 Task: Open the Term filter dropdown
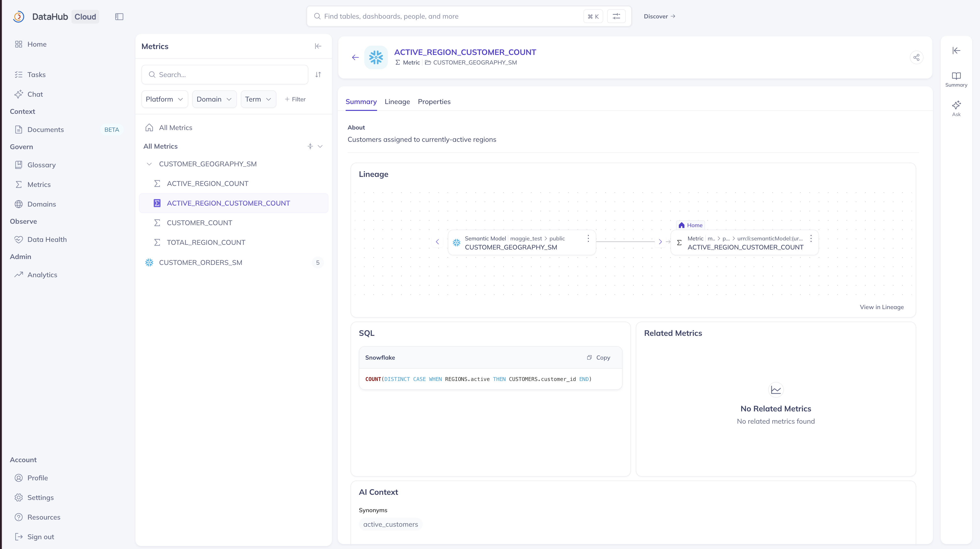pos(258,99)
